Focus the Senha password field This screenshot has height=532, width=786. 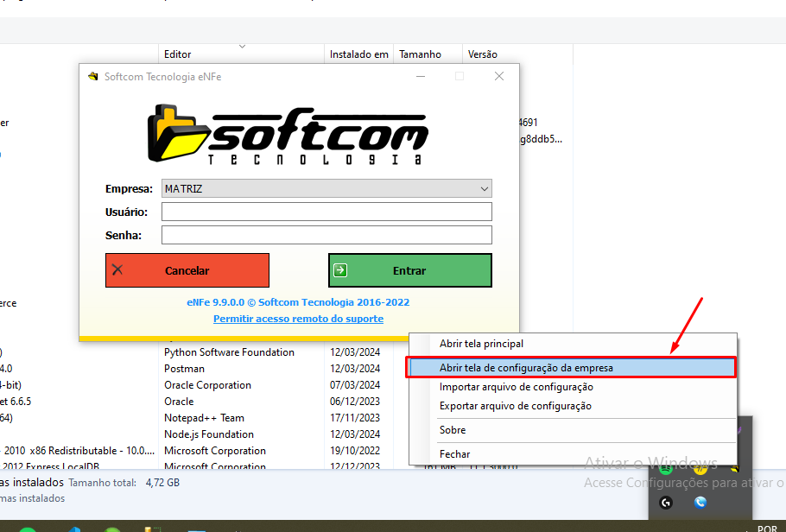[326, 235]
